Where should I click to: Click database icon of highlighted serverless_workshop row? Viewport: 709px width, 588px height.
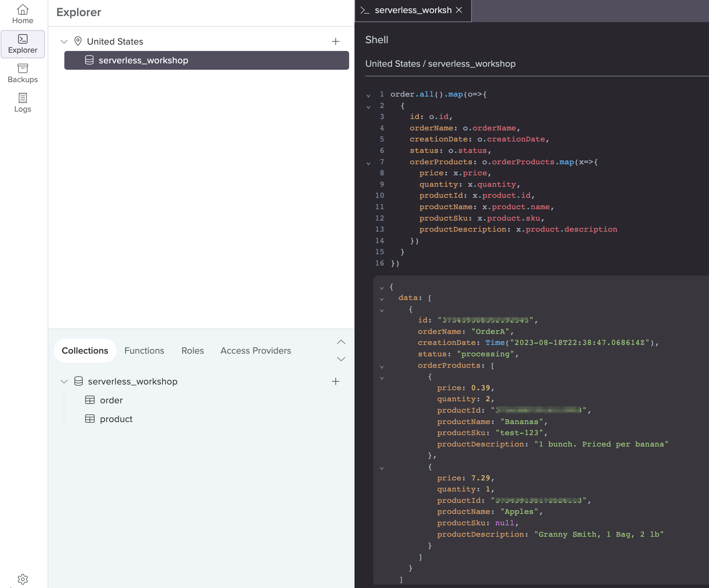tap(89, 60)
